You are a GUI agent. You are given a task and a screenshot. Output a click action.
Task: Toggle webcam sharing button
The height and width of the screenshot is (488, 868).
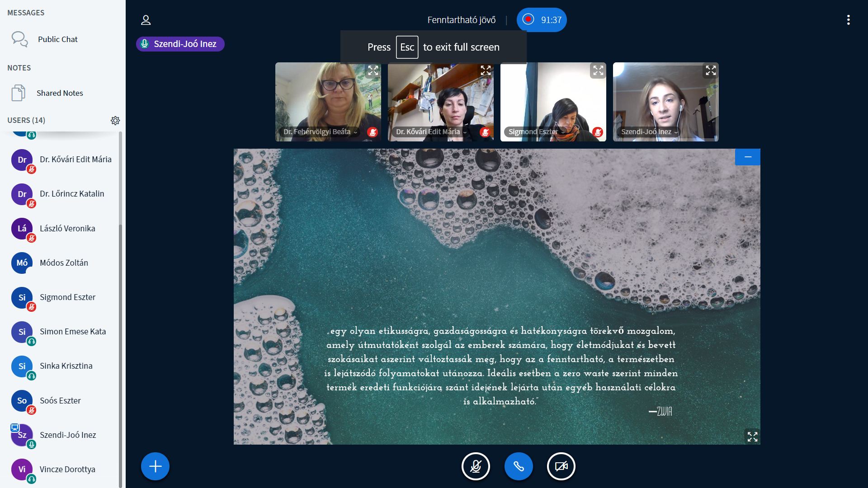pos(561,466)
